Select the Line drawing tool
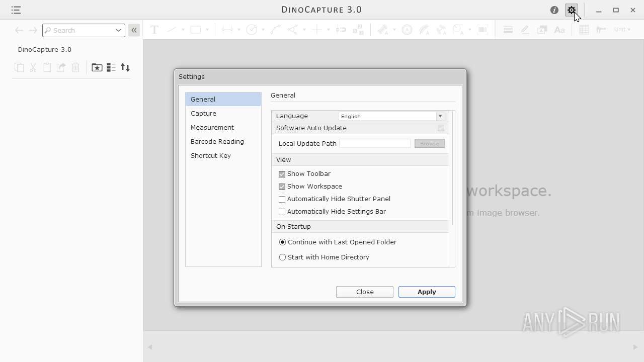644x362 pixels. pos(172,30)
